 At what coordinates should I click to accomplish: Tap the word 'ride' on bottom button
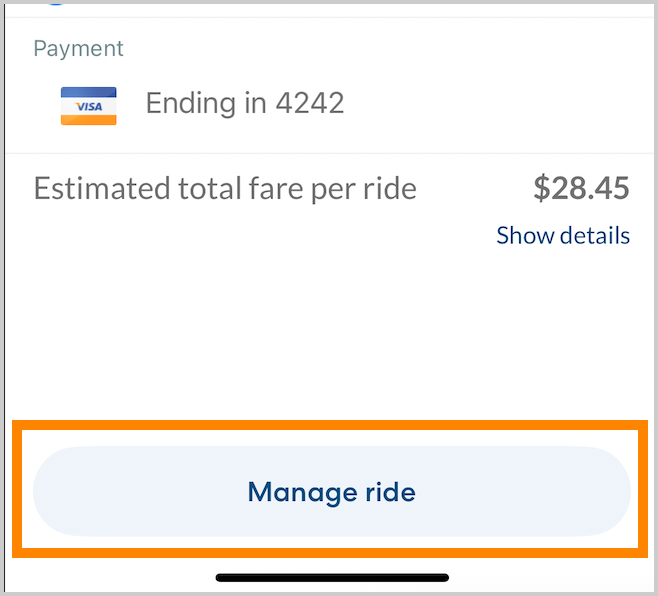pos(390,492)
